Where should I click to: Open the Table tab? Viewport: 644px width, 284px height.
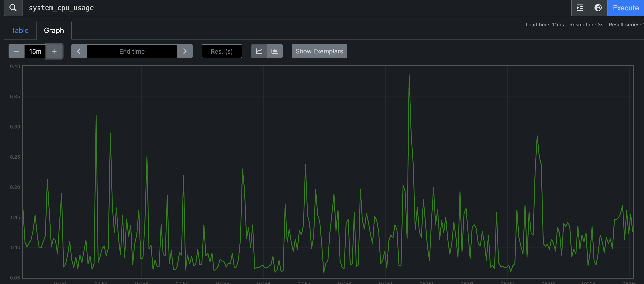coord(20,31)
